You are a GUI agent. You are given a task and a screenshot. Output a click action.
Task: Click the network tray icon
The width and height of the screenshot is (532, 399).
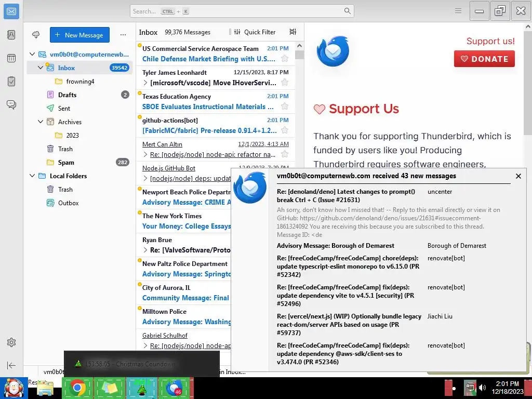point(470,388)
